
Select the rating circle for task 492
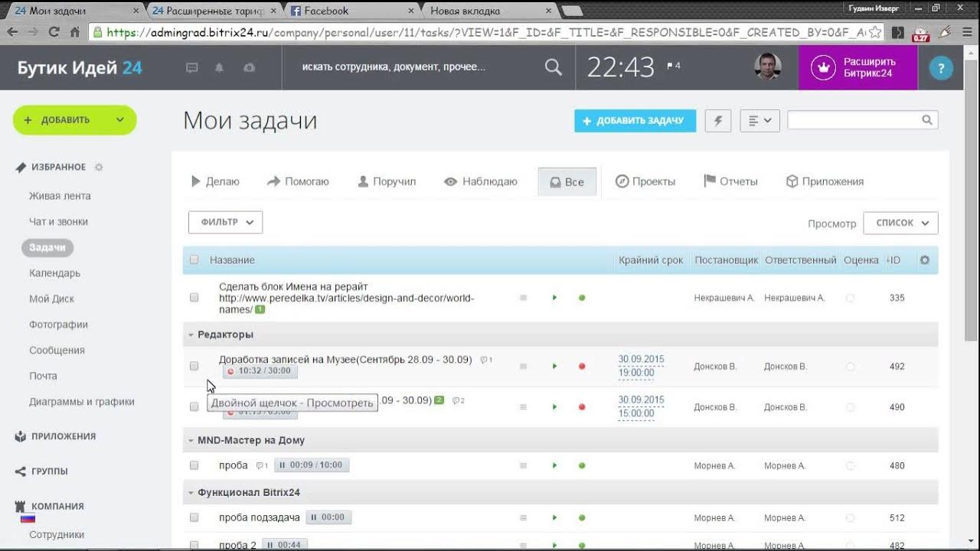point(850,367)
